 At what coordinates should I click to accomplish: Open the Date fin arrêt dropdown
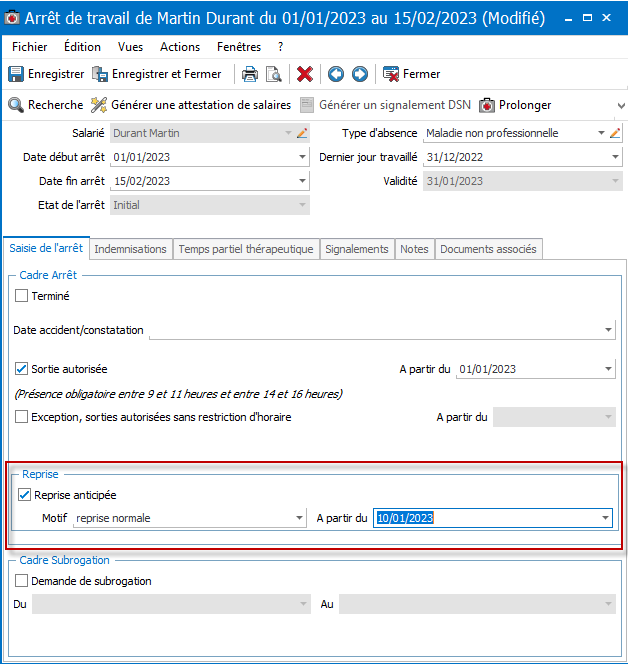[x=302, y=181]
